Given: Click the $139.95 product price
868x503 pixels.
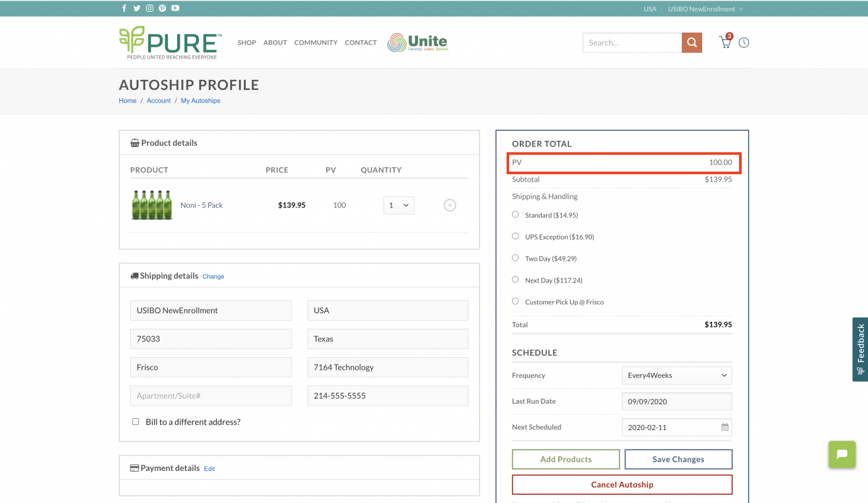Looking at the screenshot, I should 292,206.
